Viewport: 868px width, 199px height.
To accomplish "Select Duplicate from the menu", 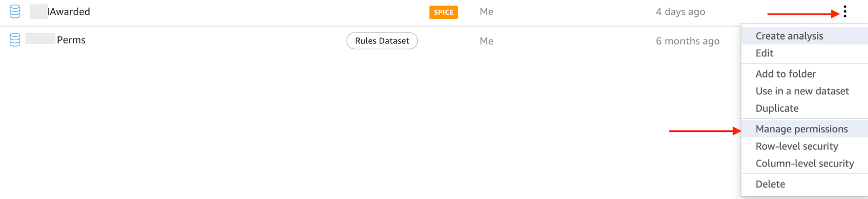I will (777, 108).
